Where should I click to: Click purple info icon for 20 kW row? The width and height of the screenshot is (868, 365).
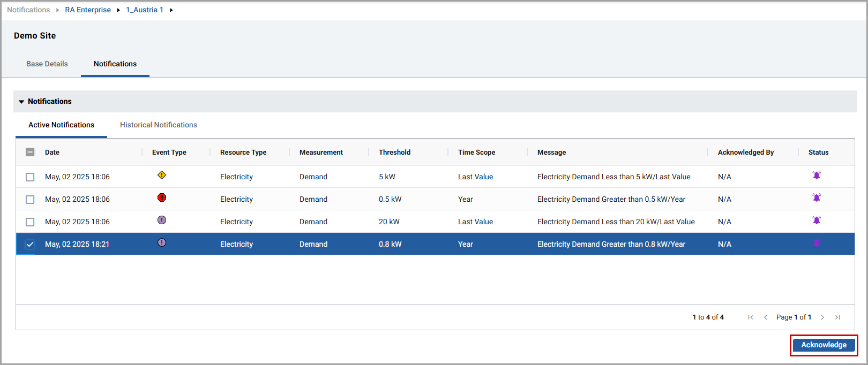[162, 220]
